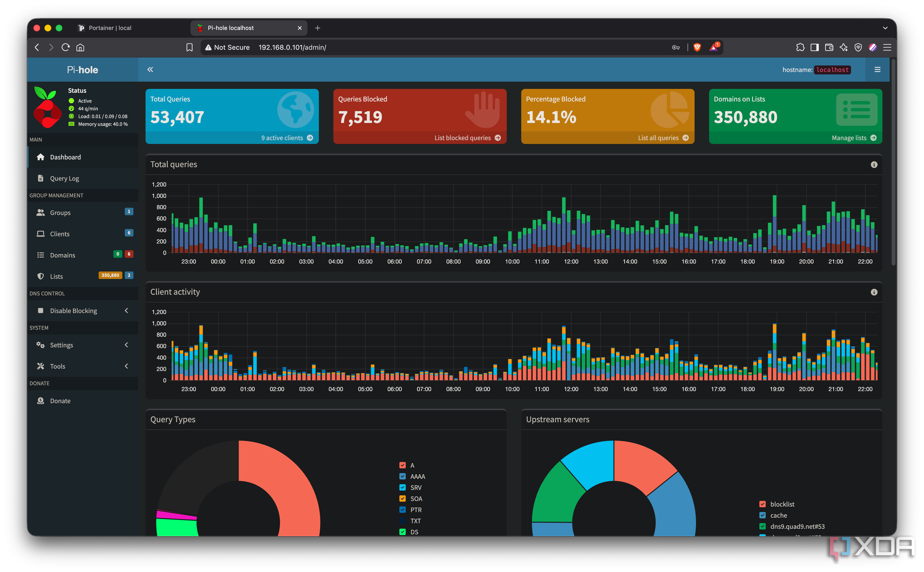Open the Leo AI sparkle icon
Viewport: 924px width, 572px height.
click(x=843, y=47)
